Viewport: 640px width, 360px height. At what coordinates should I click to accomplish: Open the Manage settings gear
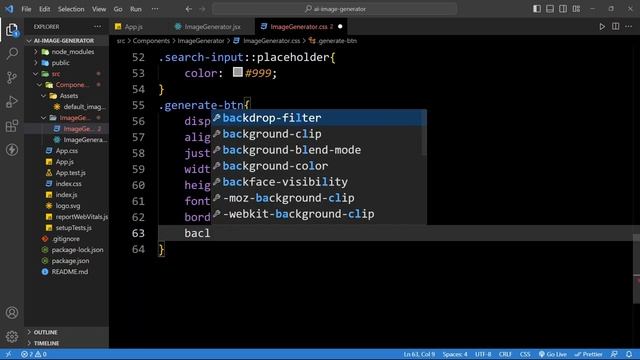(12, 336)
